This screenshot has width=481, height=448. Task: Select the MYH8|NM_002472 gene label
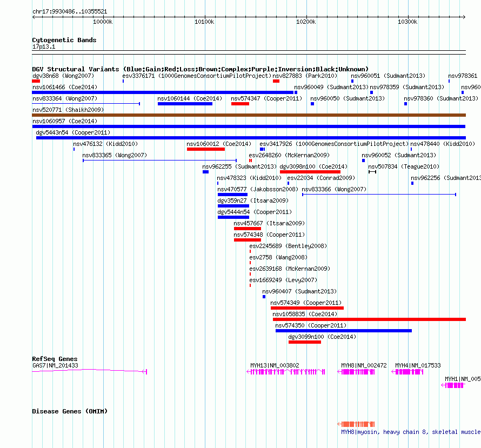coord(364,365)
